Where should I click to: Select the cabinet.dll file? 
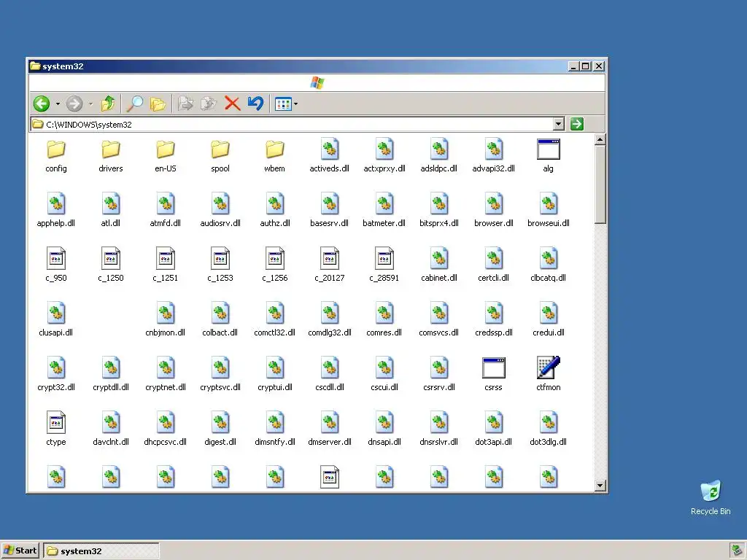pyautogui.click(x=438, y=265)
